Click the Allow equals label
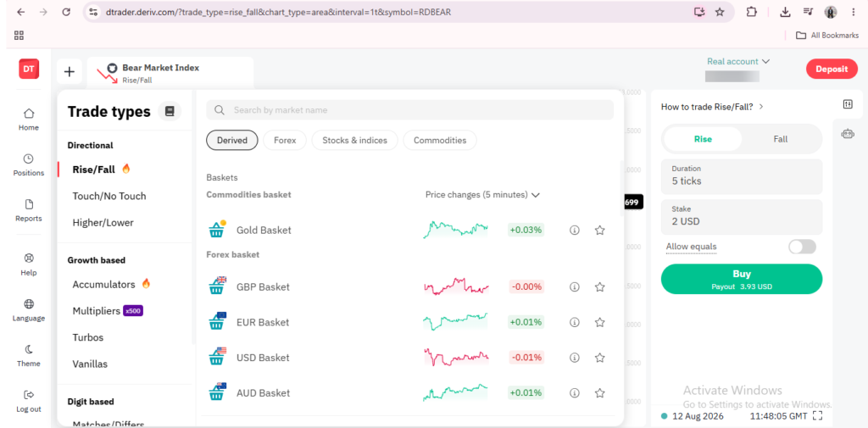868x428 pixels. (691, 247)
